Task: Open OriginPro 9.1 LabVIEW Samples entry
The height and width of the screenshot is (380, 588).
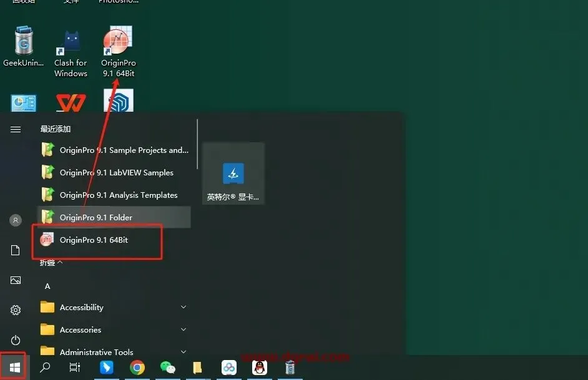Action: pyautogui.click(x=114, y=172)
